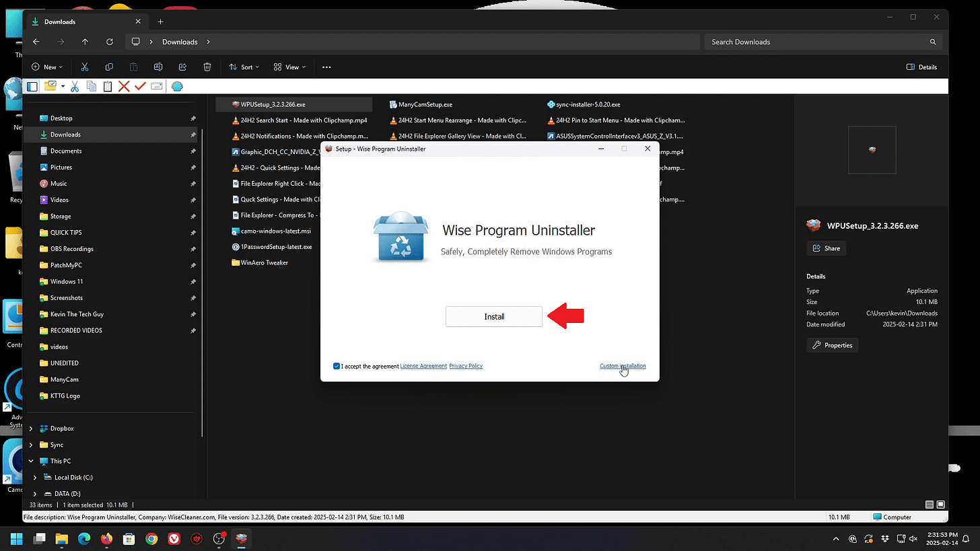
Task: Open Microsoft Store from the taskbar
Action: [129, 538]
